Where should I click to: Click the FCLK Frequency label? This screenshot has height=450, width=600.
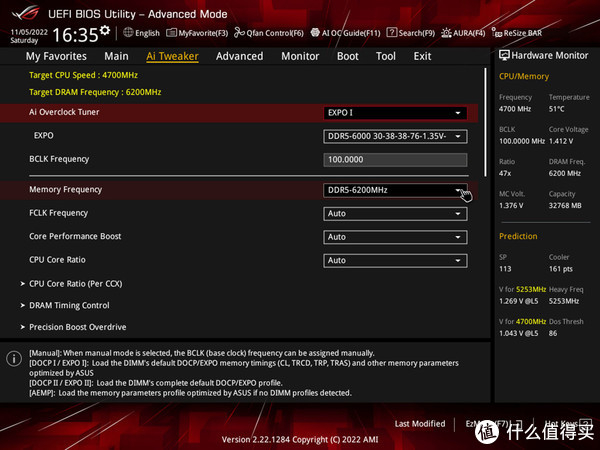tap(59, 213)
